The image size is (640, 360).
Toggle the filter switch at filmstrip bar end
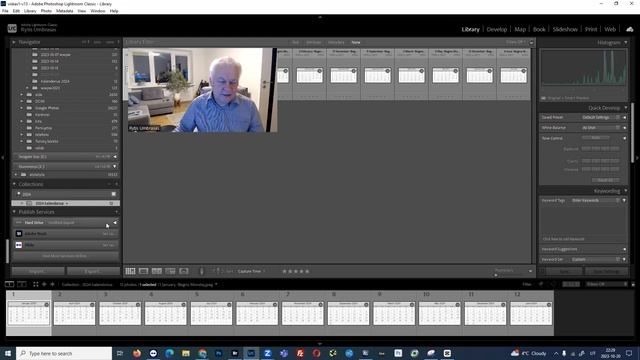pyautogui.click(x=633, y=284)
